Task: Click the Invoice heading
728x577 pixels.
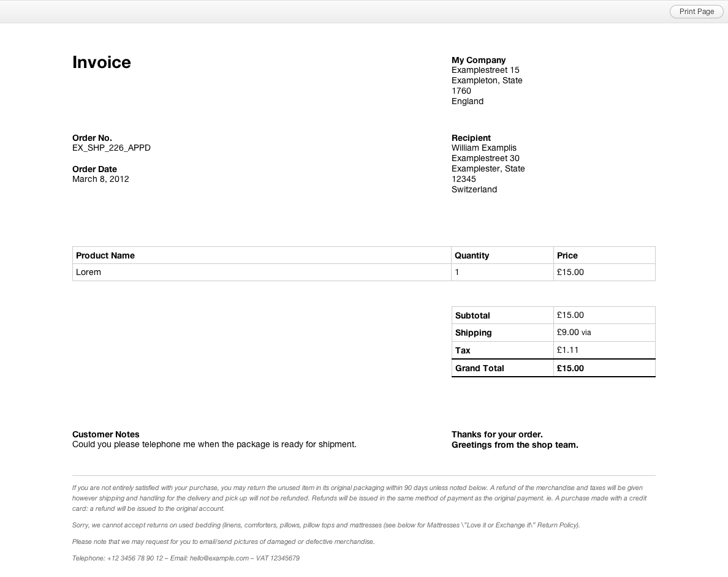Action: click(x=102, y=62)
